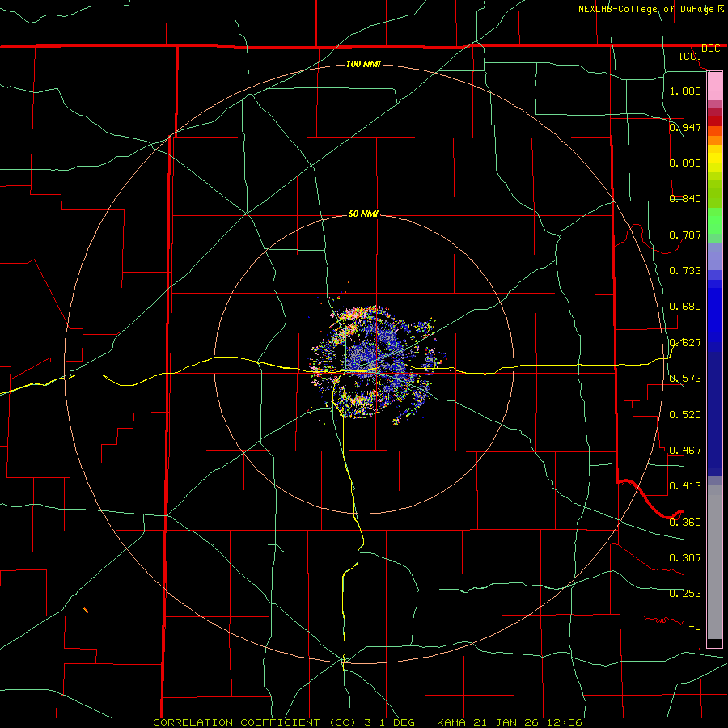Select the "0.893" legend value
This screenshot has width=728, height=728.
[x=685, y=163]
